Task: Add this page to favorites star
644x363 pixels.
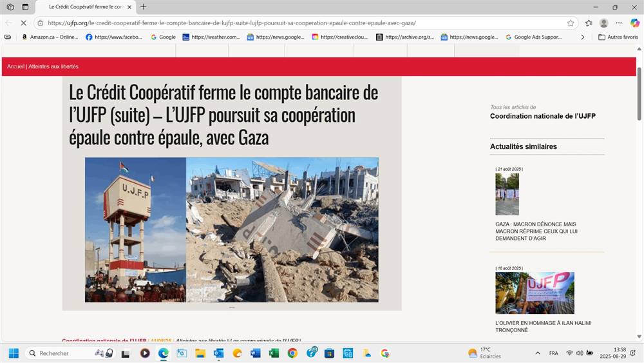Action: click(571, 23)
